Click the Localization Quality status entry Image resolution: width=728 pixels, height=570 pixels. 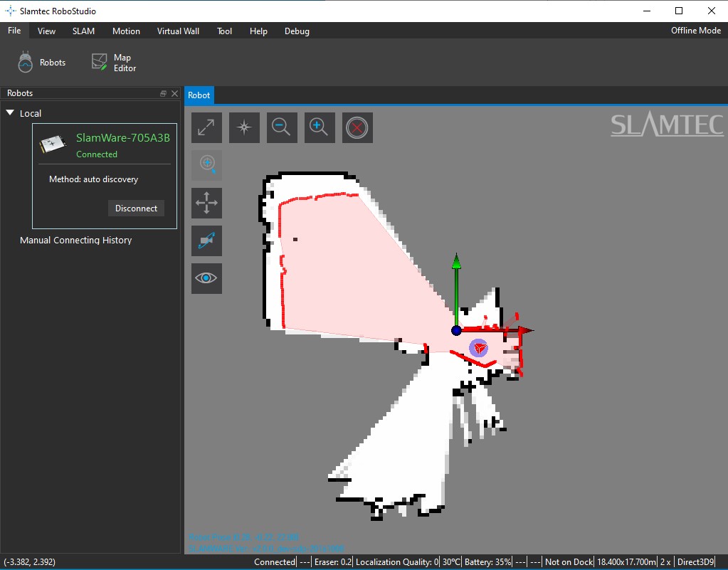click(397, 561)
